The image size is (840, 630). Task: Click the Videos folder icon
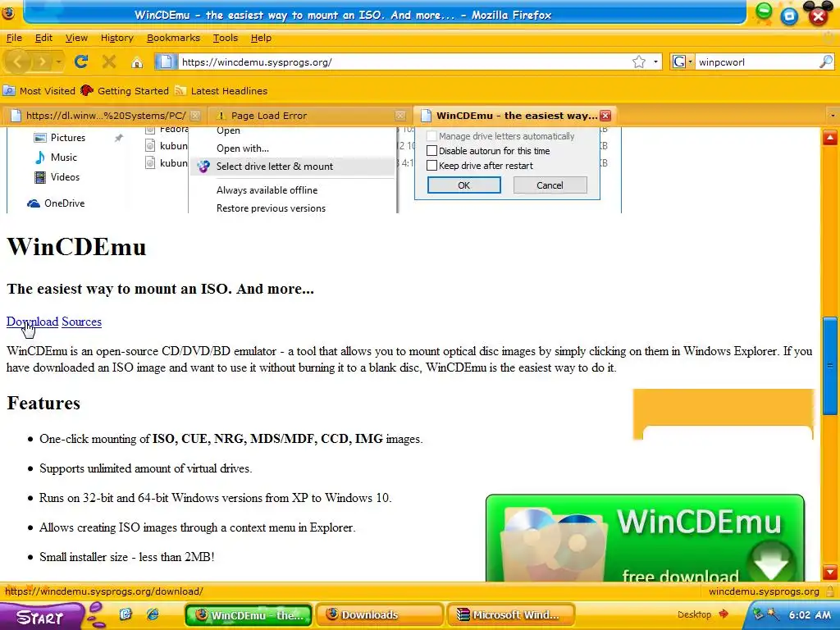(40, 177)
